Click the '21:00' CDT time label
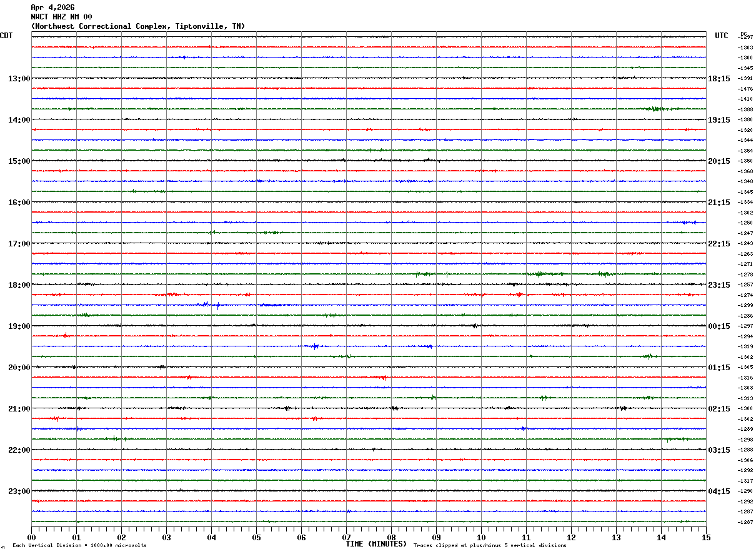Image resolution: width=756 pixels, height=554 pixels. click(19, 409)
